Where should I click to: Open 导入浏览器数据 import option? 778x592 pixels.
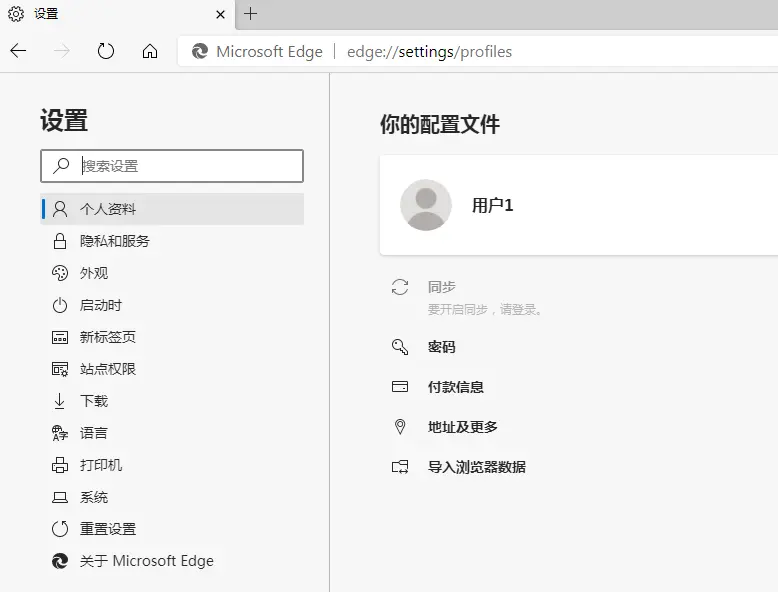[476, 467]
